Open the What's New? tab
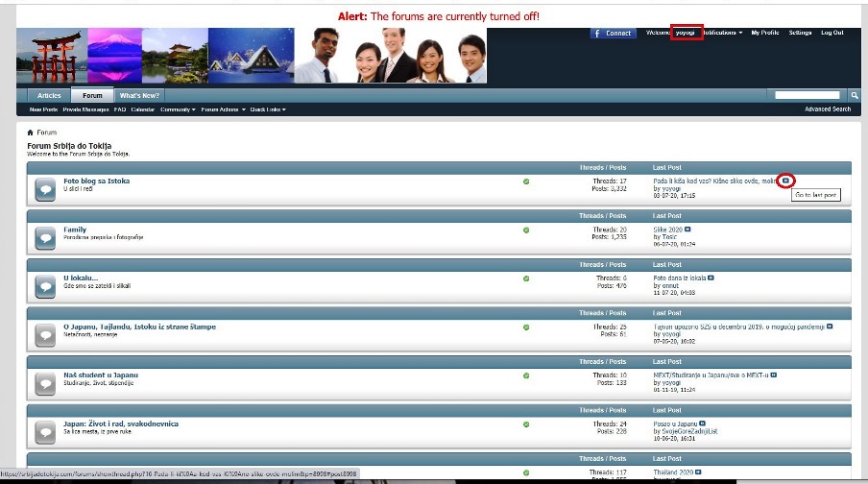 (139, 95)
